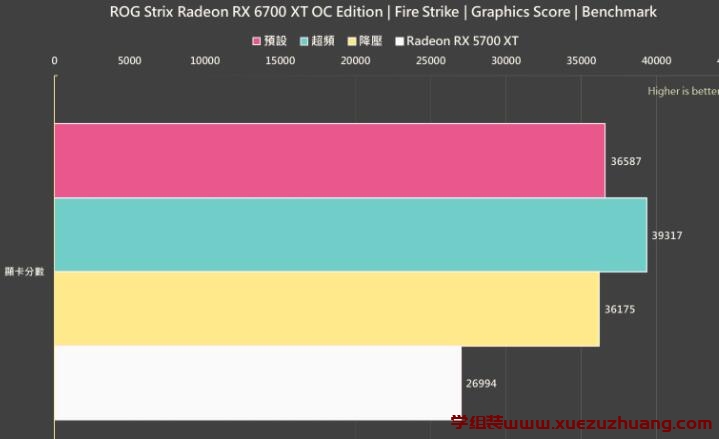Click axis tick label 5000
The width and height of the screenshot is (719, 439).
[x=129, y=61]
